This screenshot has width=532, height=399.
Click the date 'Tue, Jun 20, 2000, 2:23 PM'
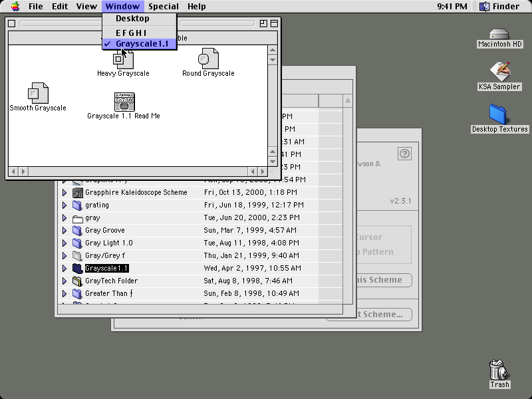tap(252, 217)
